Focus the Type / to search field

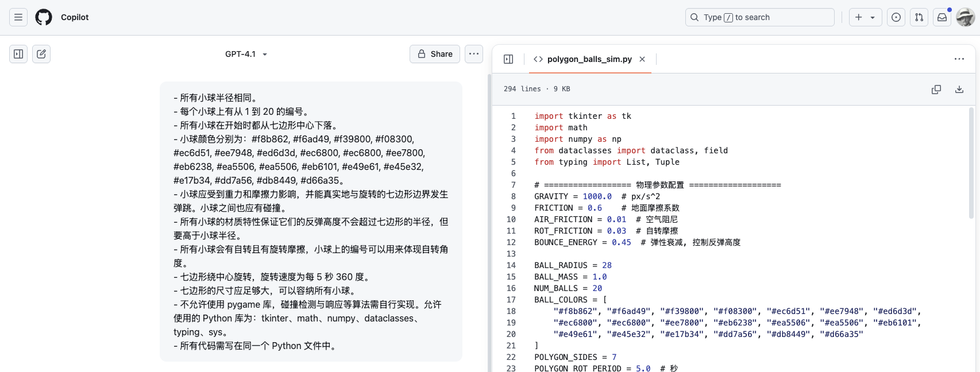(759, 17)
